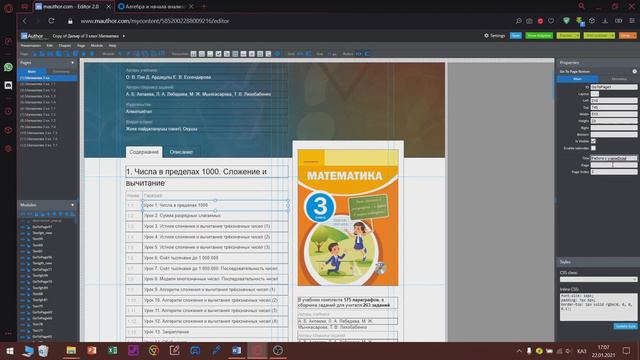Switch to Word in the taskbar

[x=236, y=351]
